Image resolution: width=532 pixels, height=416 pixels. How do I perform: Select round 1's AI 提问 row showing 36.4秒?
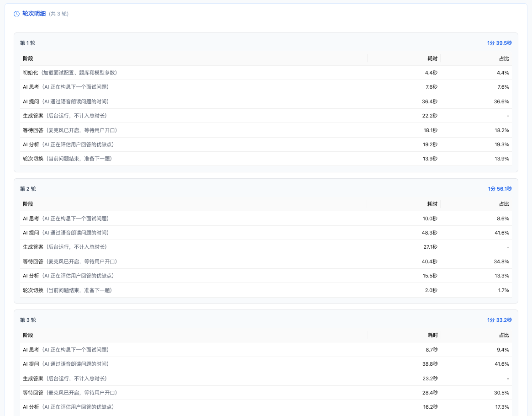point(66,101)
